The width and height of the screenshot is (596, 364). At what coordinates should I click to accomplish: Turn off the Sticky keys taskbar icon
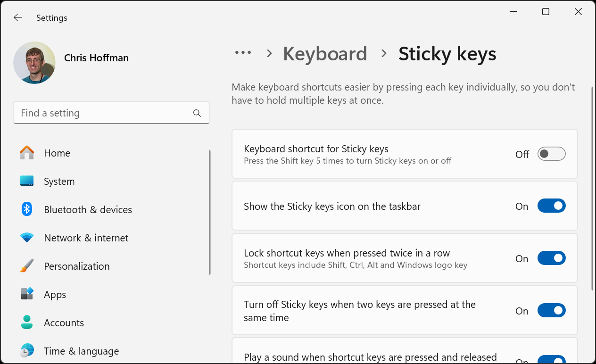pyautogui.click(x=551, y=206)
